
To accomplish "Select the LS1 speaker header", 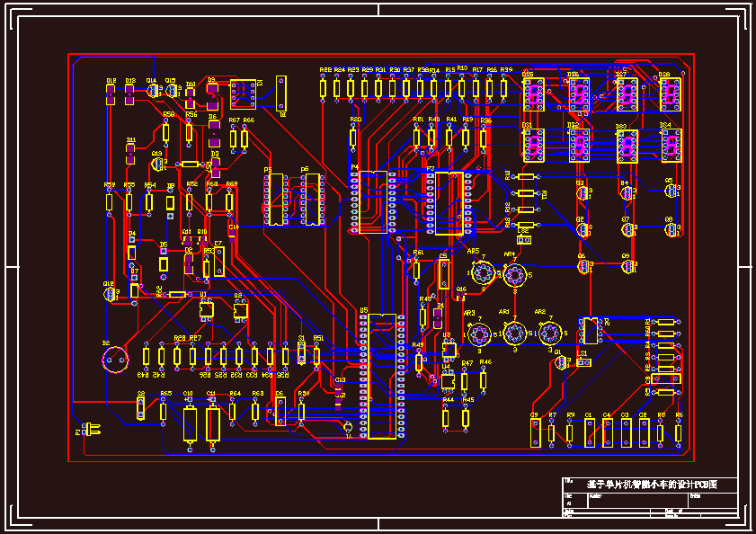I will click(x=583, y=362).
